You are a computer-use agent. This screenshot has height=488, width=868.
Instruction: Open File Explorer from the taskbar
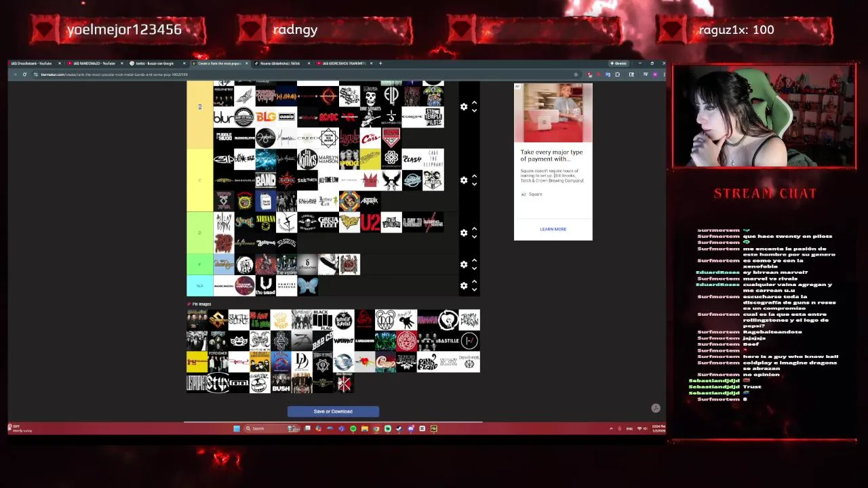(x=364, y=428)
